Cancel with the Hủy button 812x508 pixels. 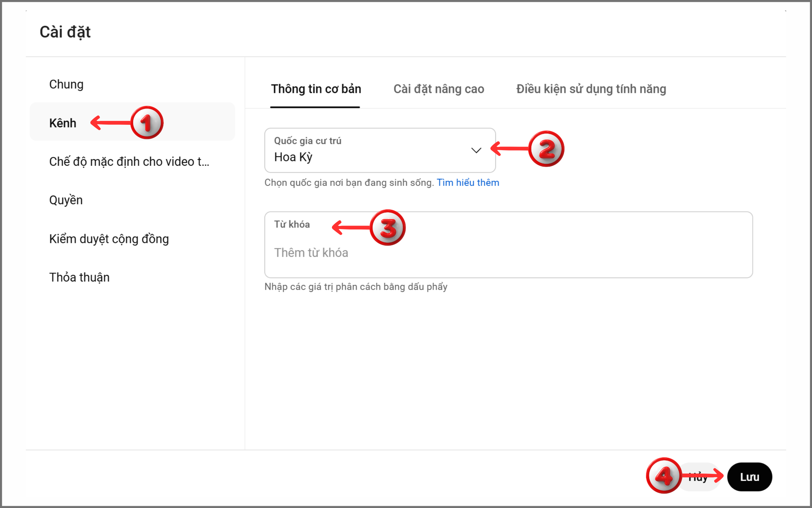pyautogui.click(x=698, y=477)
